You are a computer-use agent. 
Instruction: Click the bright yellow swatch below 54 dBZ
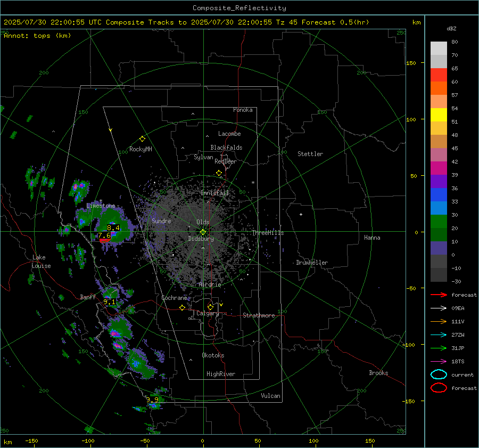coord(439,115)
